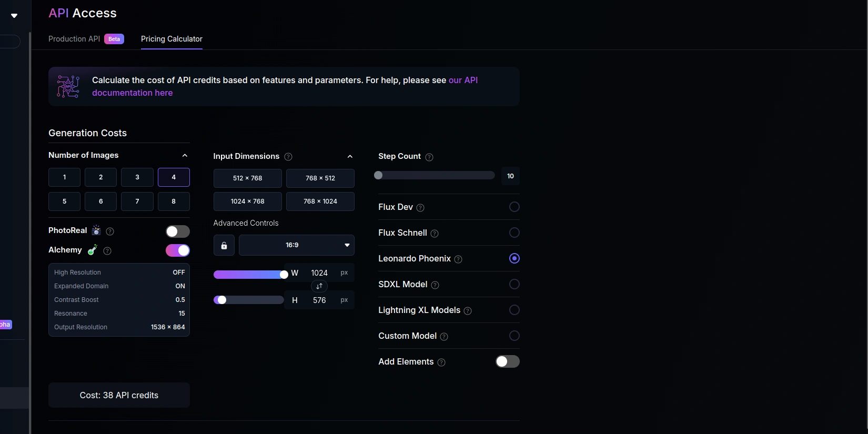Collapse the Number of Images section
Image resolution: width=868 pixels, height=434 pixels.
(185, 156)
